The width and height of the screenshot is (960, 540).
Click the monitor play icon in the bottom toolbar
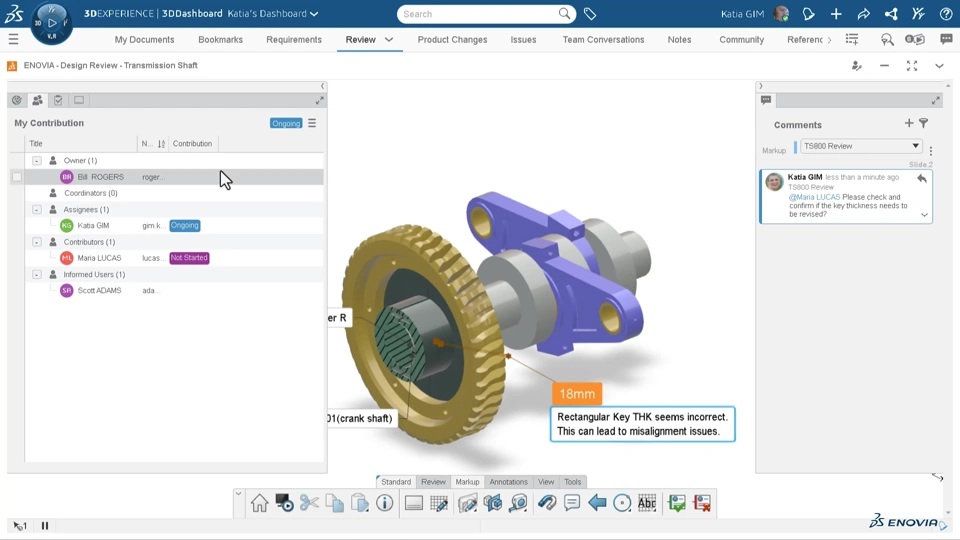284,503
